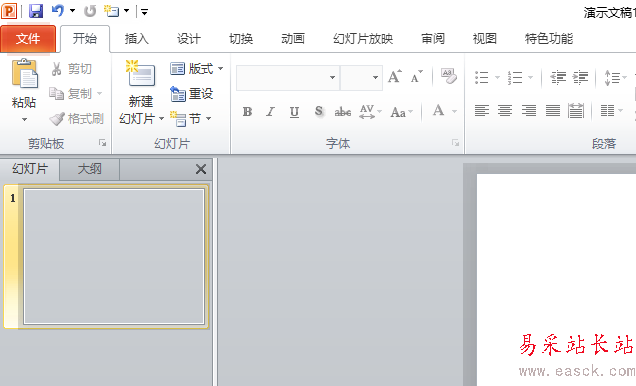This screenshot has height=386, width=636.
Task: Open the 切换 ribbon tab
Action: [241, 39]
